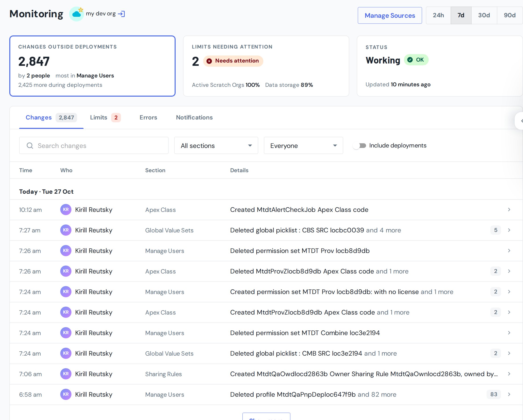Open the Errors tab
Image resolution: width=523 pixels, height=420 pixels.
[148, 118]
